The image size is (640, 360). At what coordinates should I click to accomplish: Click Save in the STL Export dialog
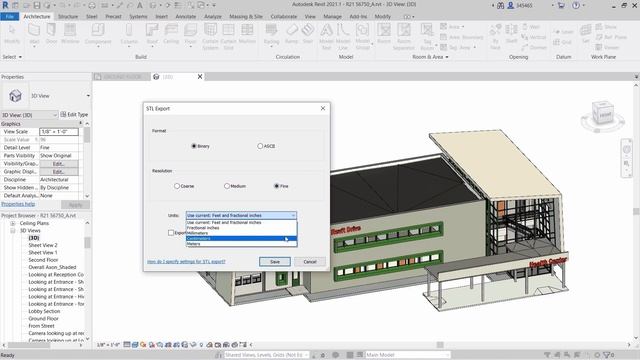275,262
